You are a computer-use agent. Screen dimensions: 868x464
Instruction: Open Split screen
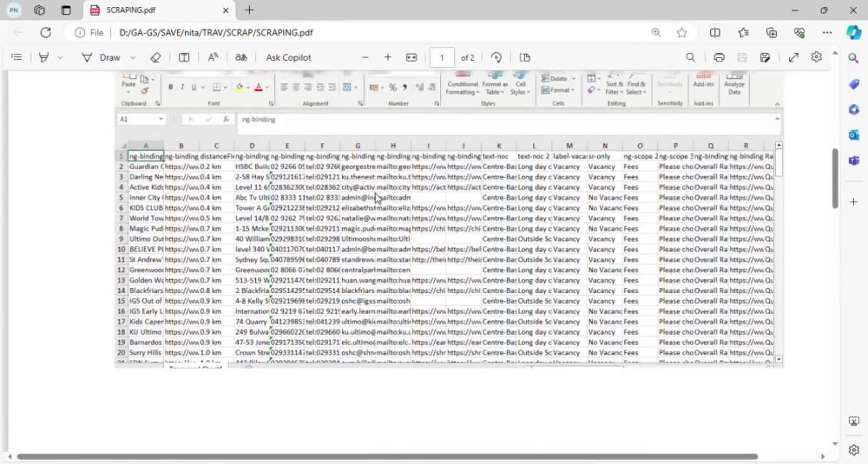pos(715,33)
